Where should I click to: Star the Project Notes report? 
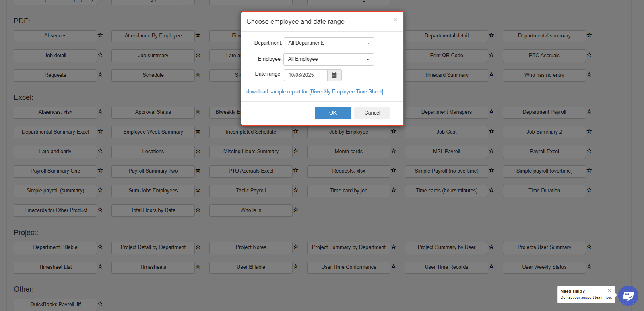(x=296, y=247)
